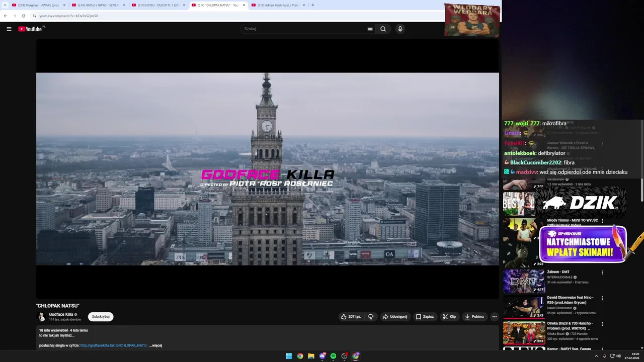
Task: Reload the current page
Action: coord(23,16)
